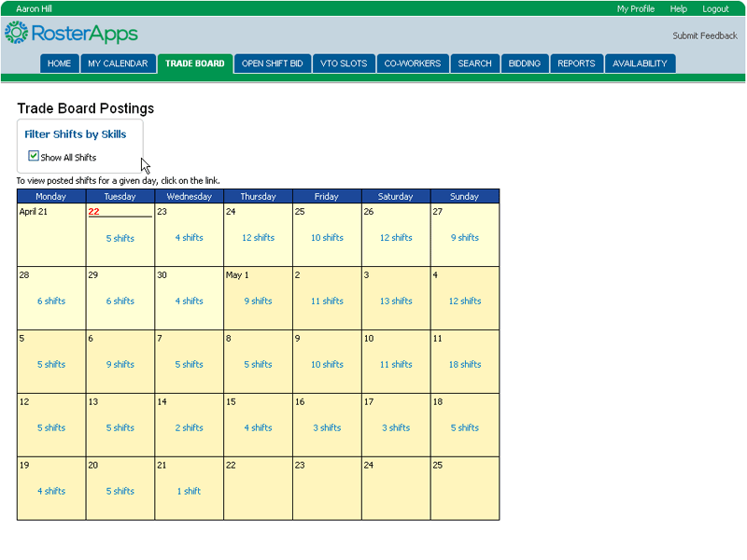The height and width of the screenshot is (560, 747).
Task: View 5 shifts posted for April 22
Action: pos(120,238)
